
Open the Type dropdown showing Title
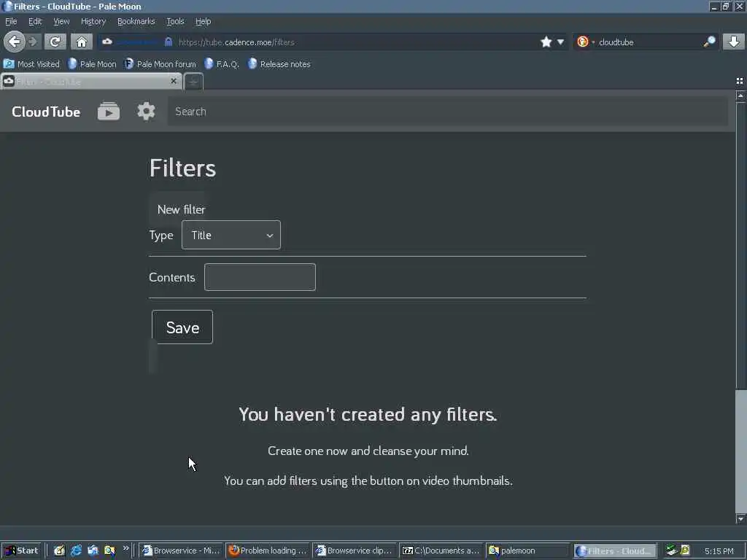point(231,235)
